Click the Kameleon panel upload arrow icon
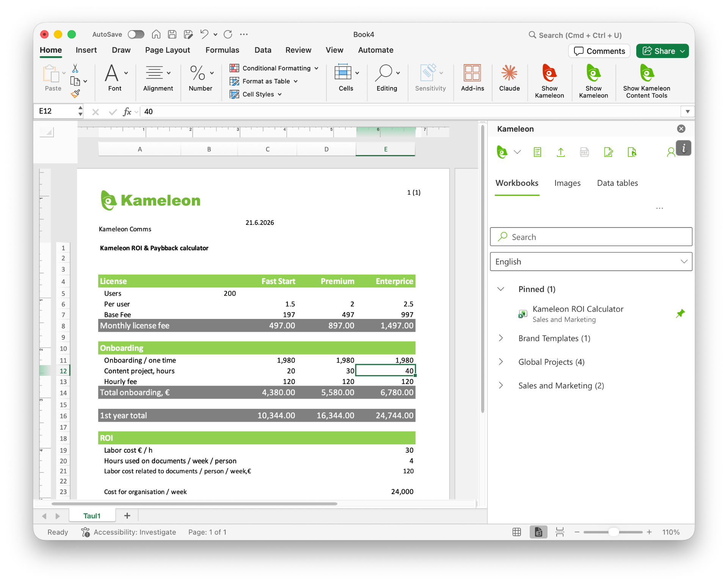 [x=560, y=152]
